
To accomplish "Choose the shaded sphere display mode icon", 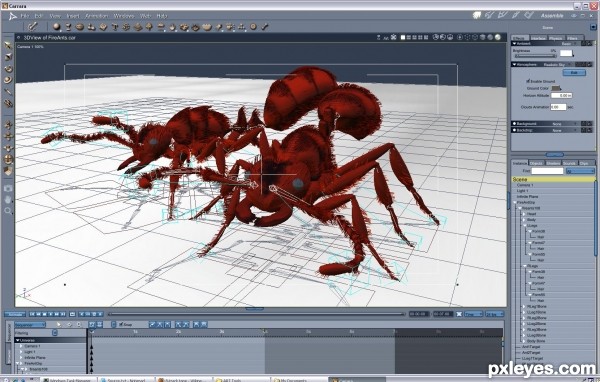I will [497, 37].
